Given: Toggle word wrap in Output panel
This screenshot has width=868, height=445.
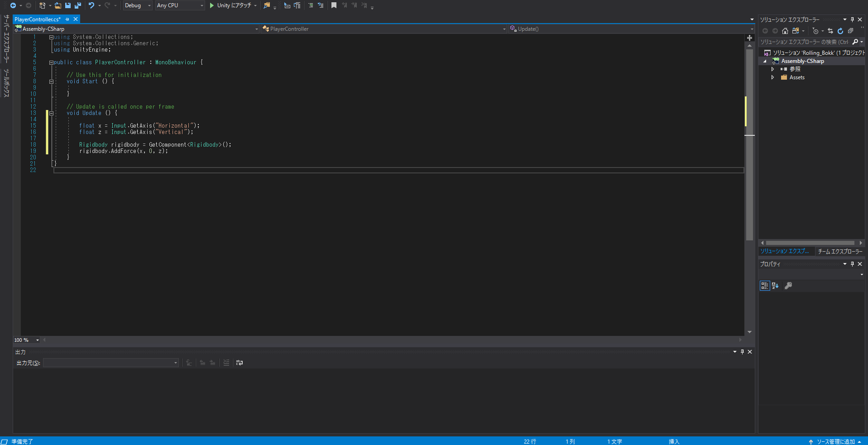Looking at the screenshot, I should click(x=240, y=363).
